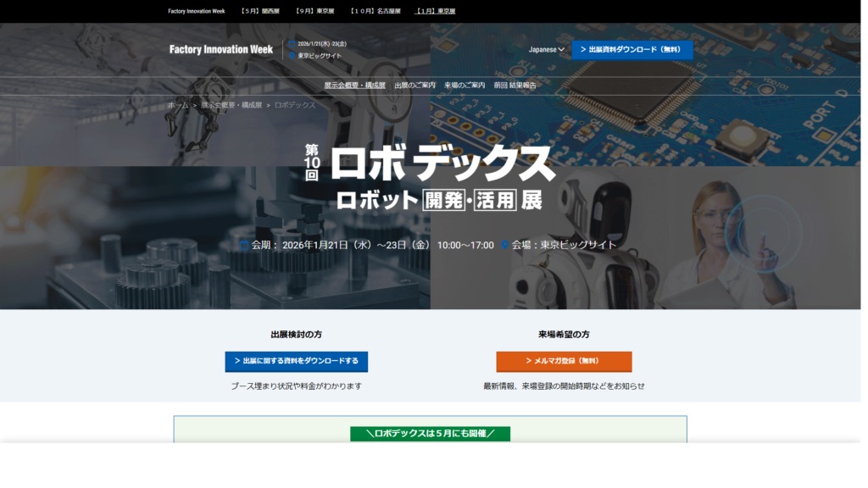Click ホーム breadcrumb link
Viewport: 868px width, 488px height.
coord(178,105)
